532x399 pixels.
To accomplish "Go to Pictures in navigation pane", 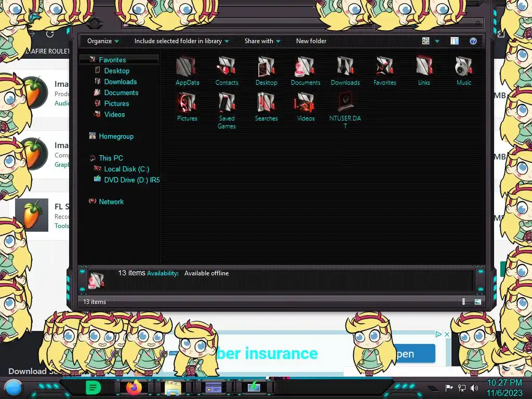I will (116, 103).
